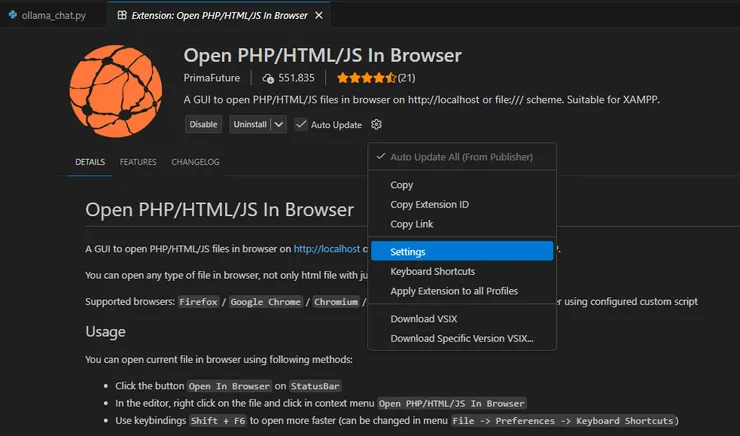740x436 pixels.
Task: Click the install count cloud download icon
Action: 268,78
